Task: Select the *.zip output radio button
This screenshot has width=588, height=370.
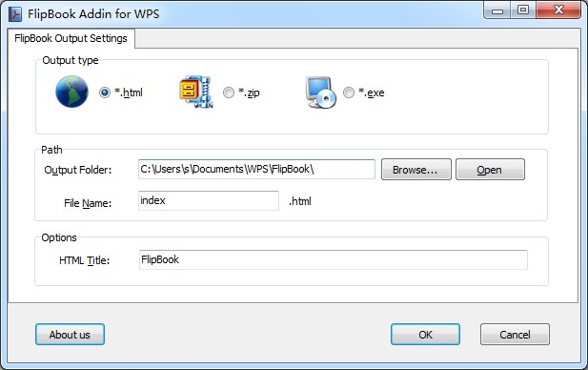Action: pyautogui.click(x=229, y=92)
